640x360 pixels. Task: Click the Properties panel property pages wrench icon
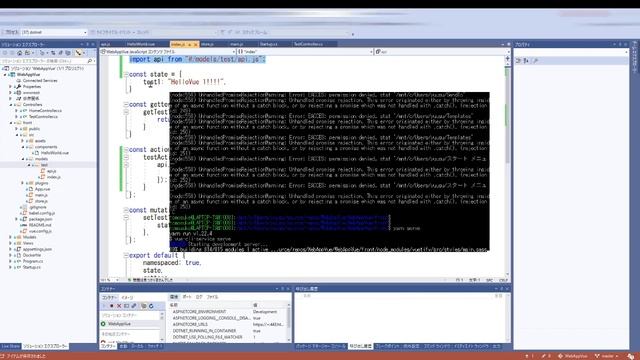(536, 61)
